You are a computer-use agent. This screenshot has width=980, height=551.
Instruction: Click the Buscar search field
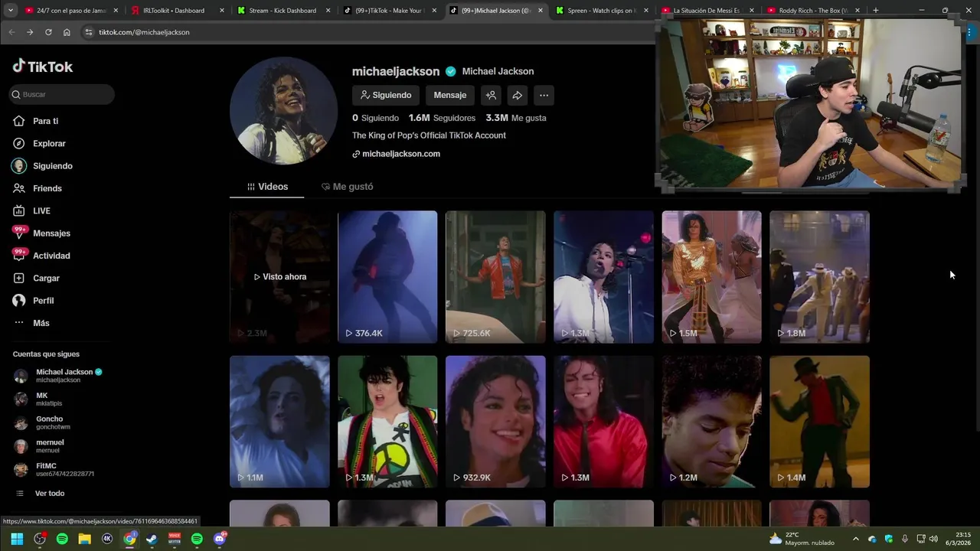[61, 94]
